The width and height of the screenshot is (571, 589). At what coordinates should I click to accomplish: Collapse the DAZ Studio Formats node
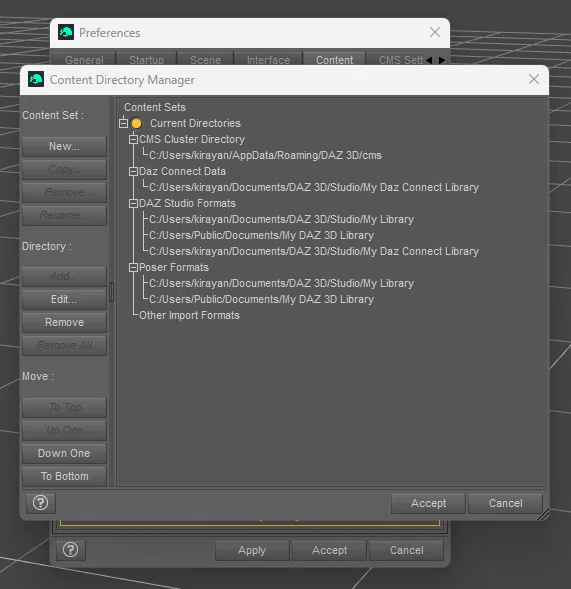(133, 203)
